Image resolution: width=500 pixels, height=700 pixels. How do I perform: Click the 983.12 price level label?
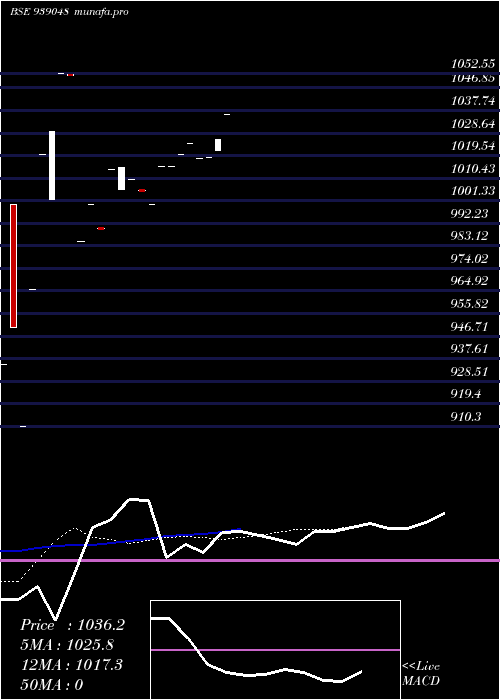tap(470, 236)
